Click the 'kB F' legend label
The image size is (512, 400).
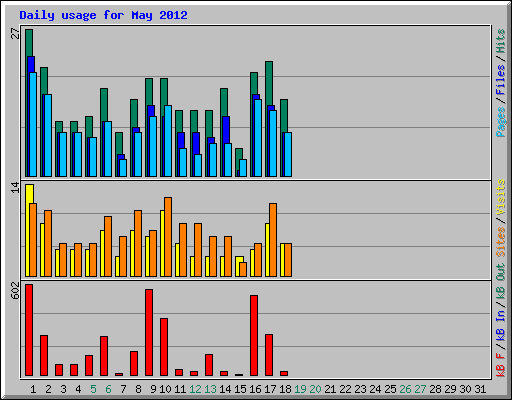click(500, 365)
